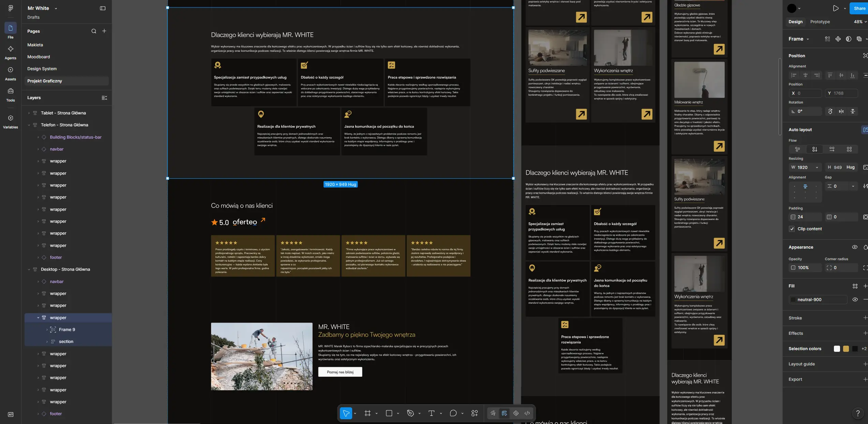Add a new page with plus icon
Viewport: 868px width, 424px height.
pyautogui.click(x=104, y=31)
